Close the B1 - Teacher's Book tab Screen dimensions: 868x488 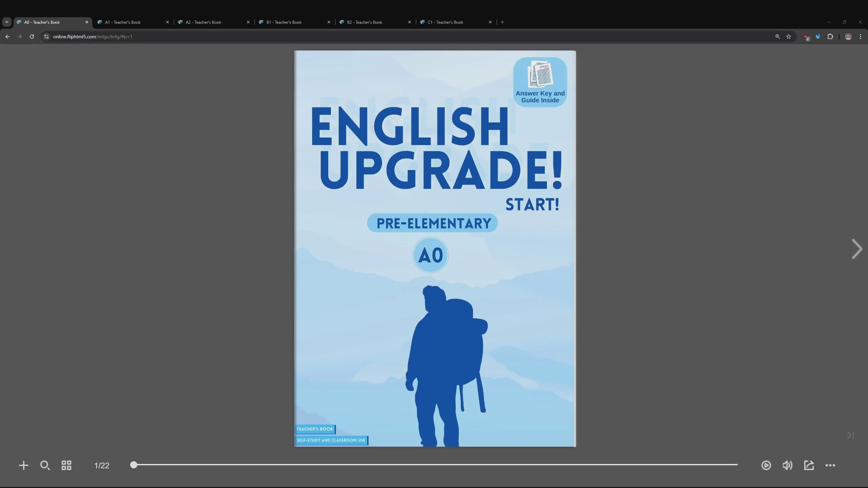(x=329, y=22)
